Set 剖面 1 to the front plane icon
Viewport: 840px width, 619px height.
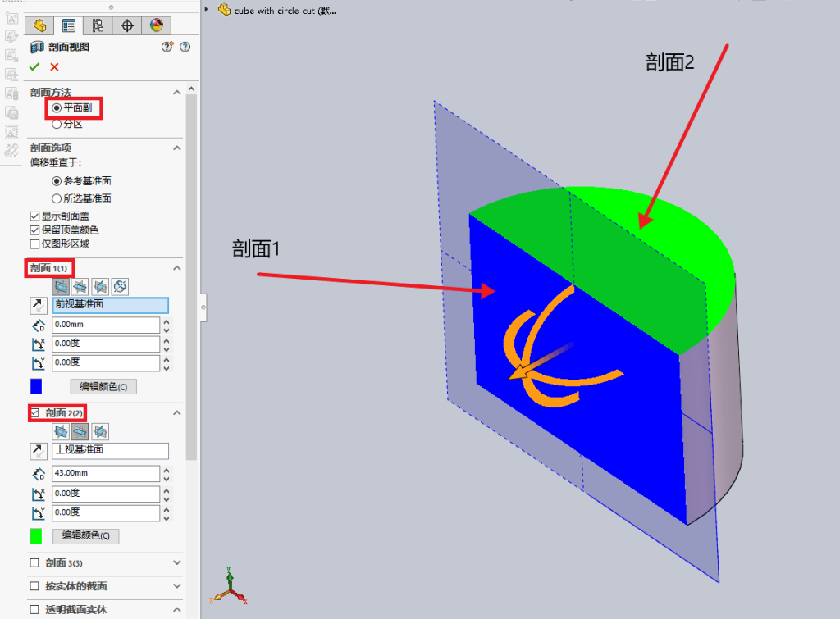61,286
